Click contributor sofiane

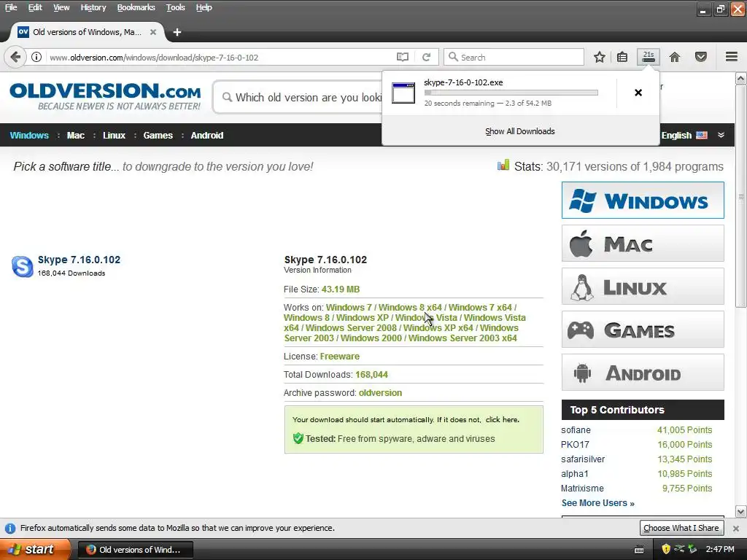click(576, 430)
